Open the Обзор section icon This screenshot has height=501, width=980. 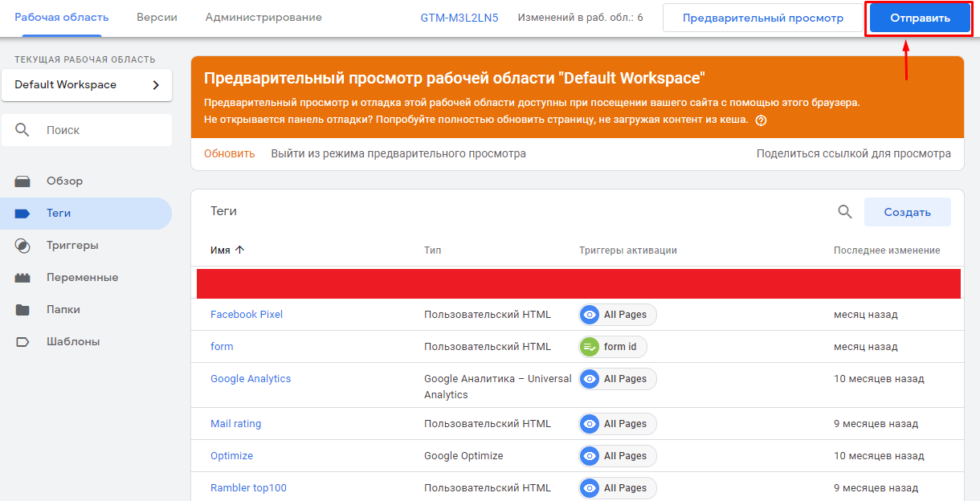22,181
